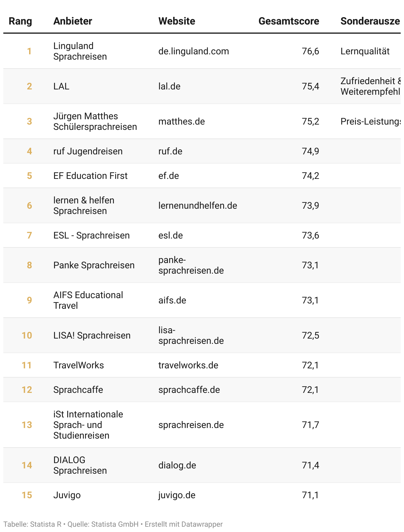Click the DIALOG Sprachreisen provider cell
Viewport: 404px width, 532px height.
point(80,465)
